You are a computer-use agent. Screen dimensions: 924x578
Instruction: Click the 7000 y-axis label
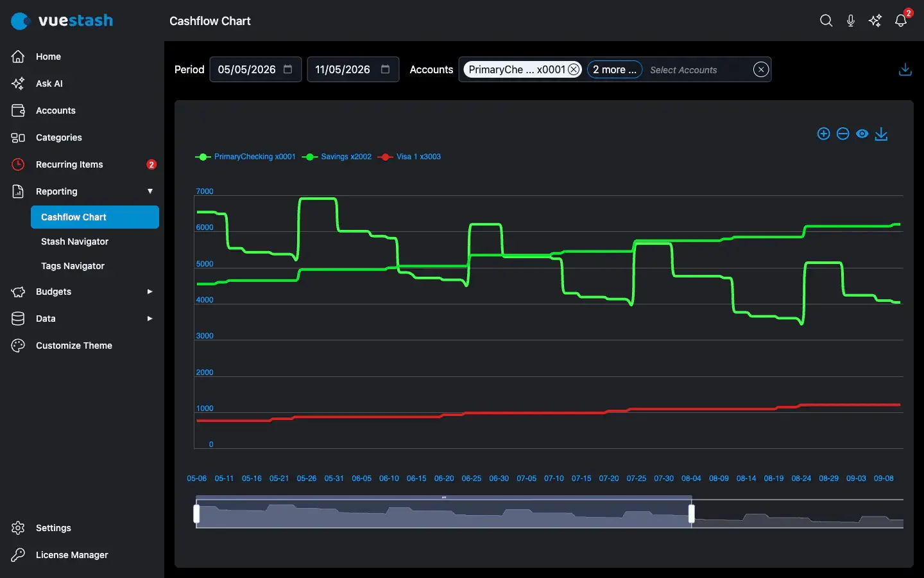click(205, 191)
